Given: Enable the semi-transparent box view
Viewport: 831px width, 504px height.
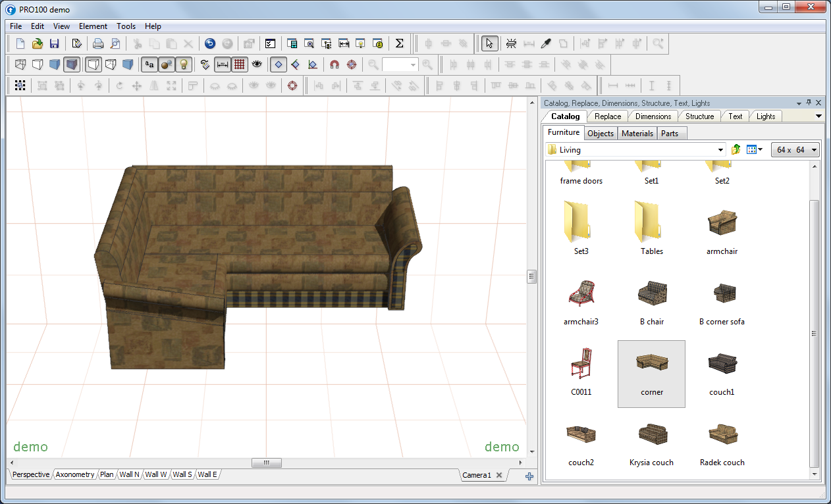Looking at the screenshot, I should tap(111, 64).
